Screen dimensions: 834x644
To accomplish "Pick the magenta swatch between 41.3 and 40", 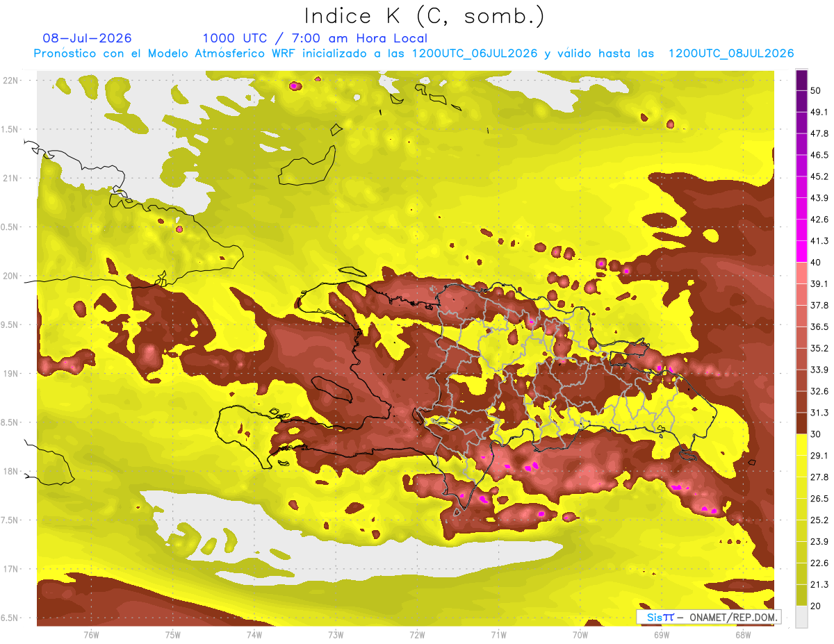I will point(801,252).
